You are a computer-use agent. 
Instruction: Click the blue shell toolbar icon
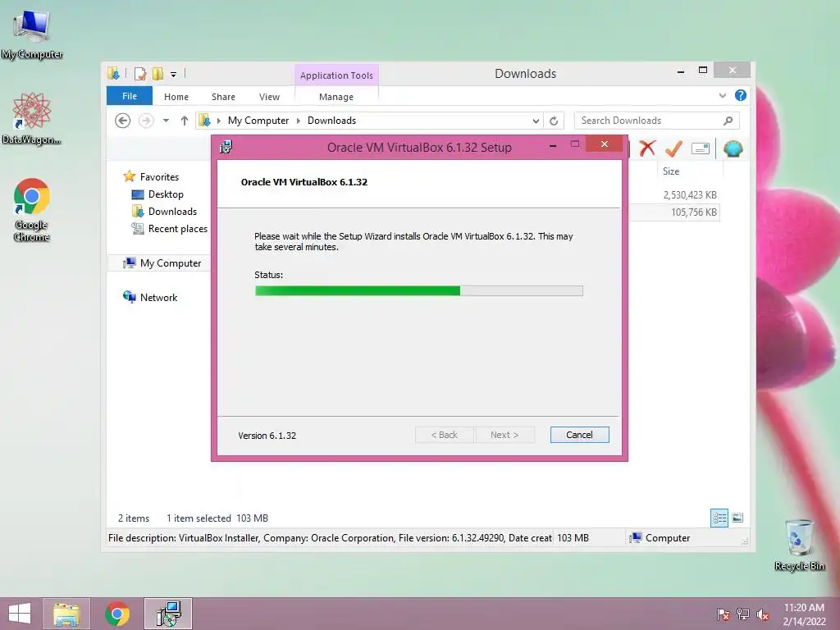coord(733,148)
